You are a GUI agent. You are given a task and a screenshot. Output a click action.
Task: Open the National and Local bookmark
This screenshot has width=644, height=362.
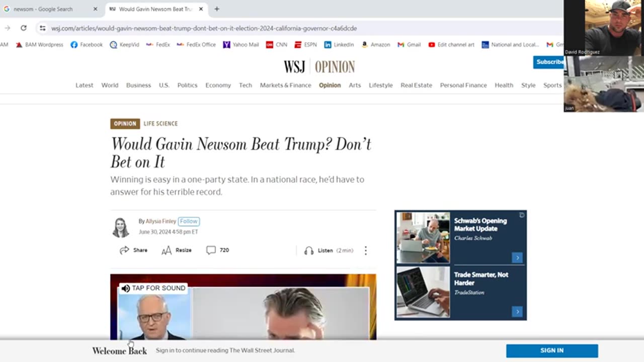tap(510, 45)
